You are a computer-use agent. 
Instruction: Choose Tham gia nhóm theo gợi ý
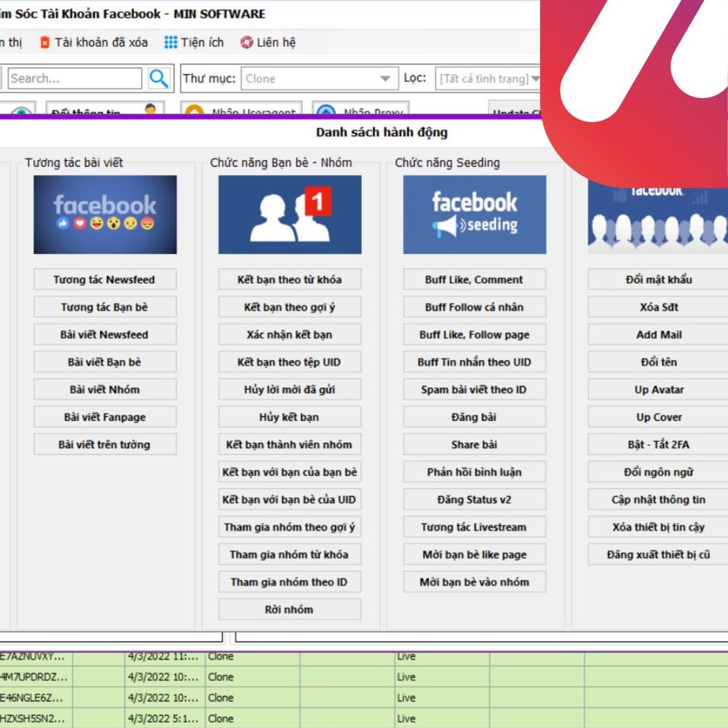tap(290, 526)
